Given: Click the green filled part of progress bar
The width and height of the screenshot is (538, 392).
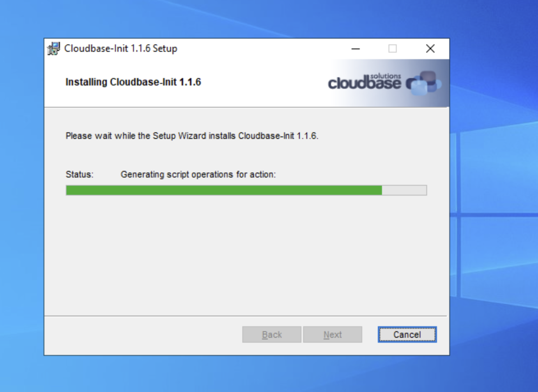Looking at the screenshot, I should click(x=224, y=190).
